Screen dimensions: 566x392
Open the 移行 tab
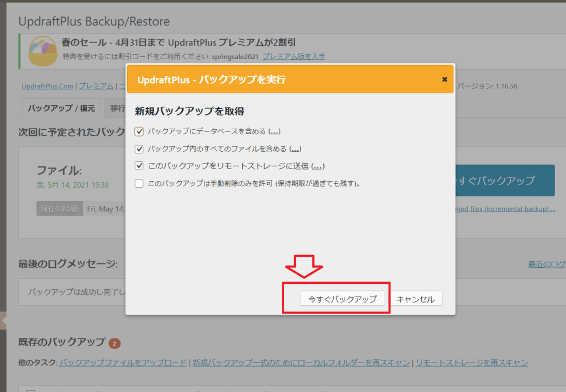[x=117, y=108]
